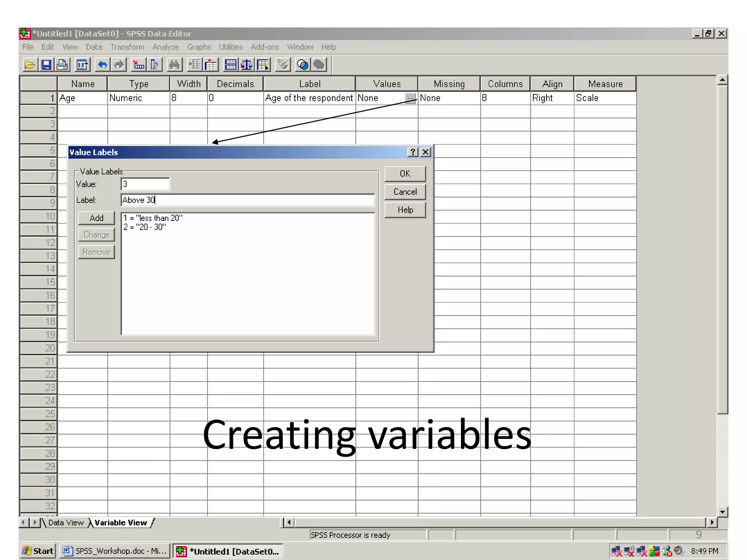This screenshot has width=747, height=560.
Task: Click the ellipsis button in Values cell
Action: [410, 98]
